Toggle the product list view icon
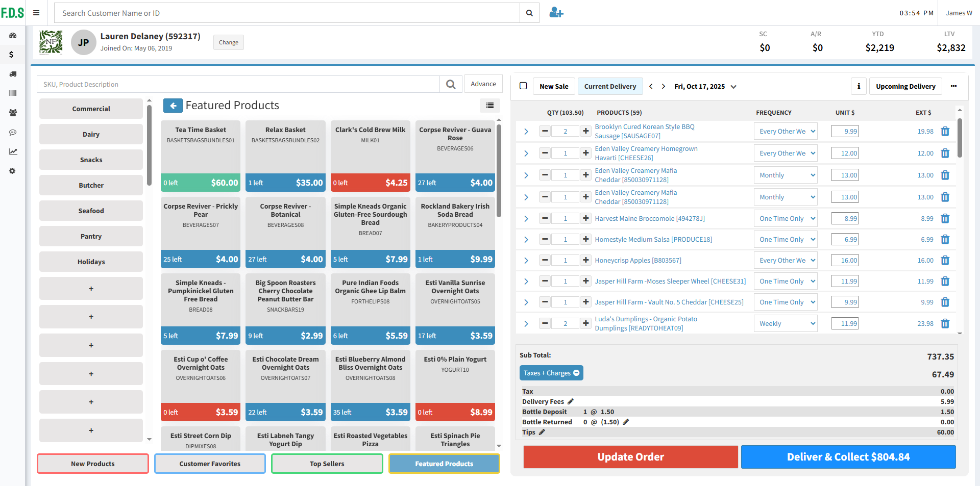 tap(489, 106)
